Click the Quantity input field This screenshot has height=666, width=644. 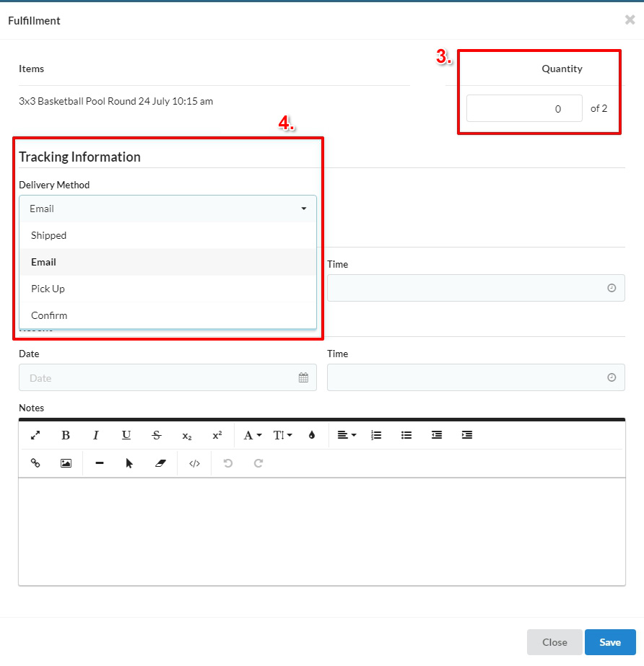(524, 109)
